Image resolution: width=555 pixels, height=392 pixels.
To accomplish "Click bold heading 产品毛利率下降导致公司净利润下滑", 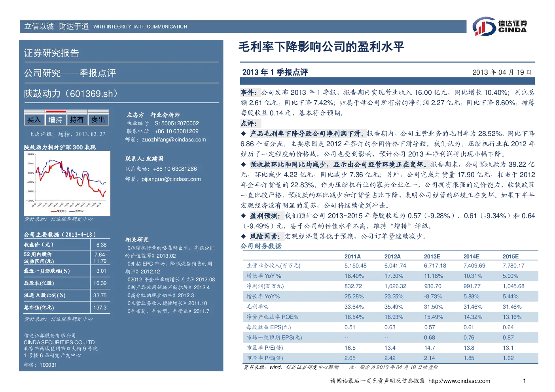I will tap(307, 134).
